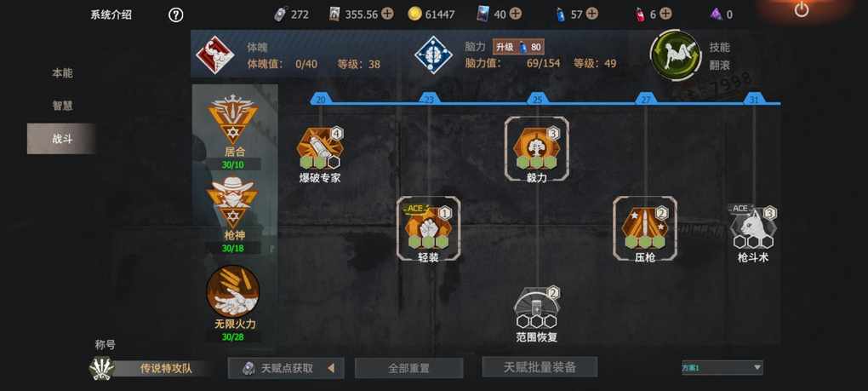The width and height of the screenshot is (868, 391).
Task: Tap the 枪斗术 cat talent icon
Action: [753, 227]
